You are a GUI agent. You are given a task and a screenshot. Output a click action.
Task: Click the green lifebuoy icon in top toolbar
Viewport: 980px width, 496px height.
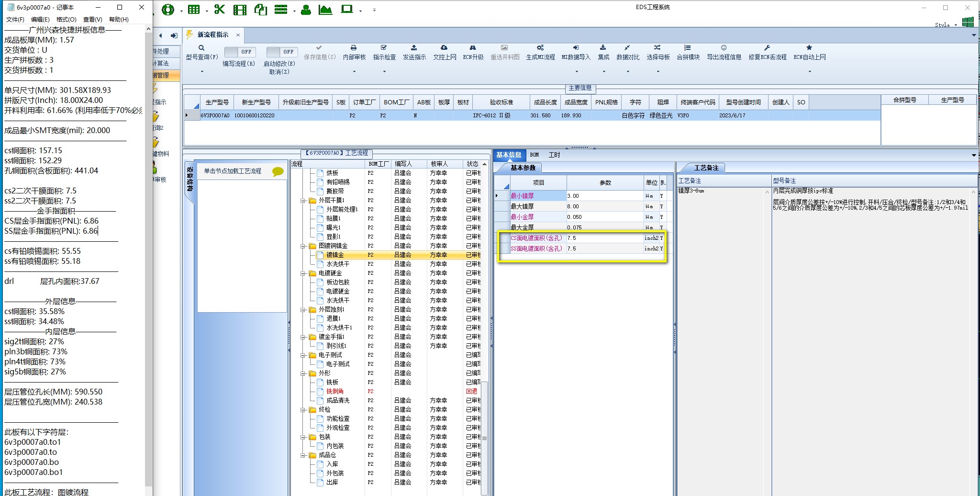click(x=168, y=10)
